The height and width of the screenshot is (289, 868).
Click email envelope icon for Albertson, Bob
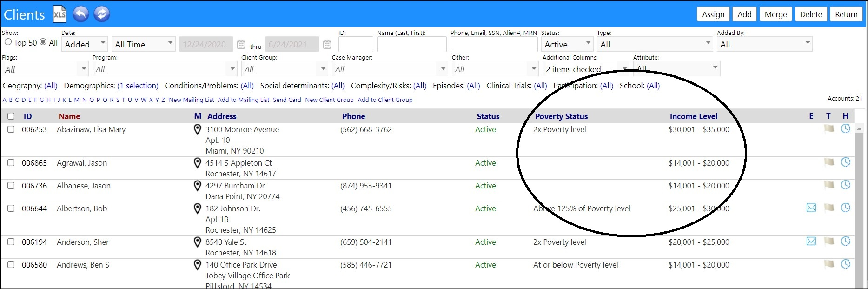point(811,208)
